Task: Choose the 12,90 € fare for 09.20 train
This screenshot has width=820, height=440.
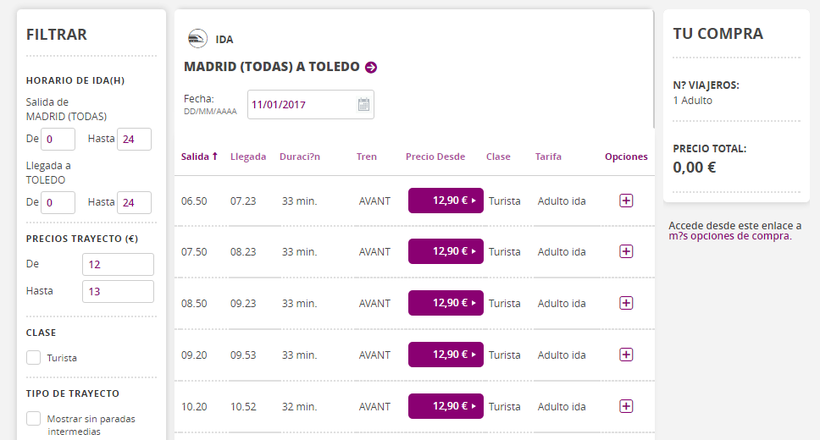Action: click(x=445, y=354)
